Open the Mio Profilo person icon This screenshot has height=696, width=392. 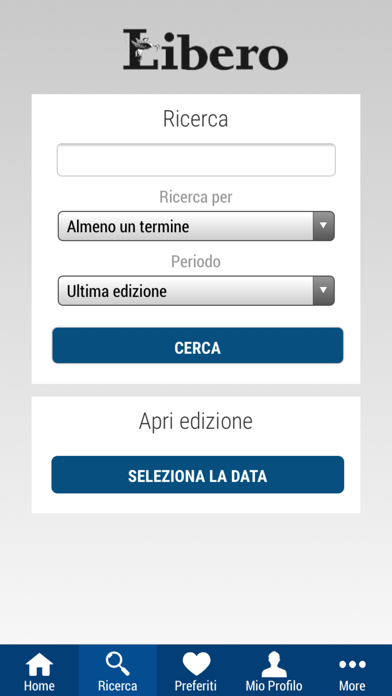274,664
